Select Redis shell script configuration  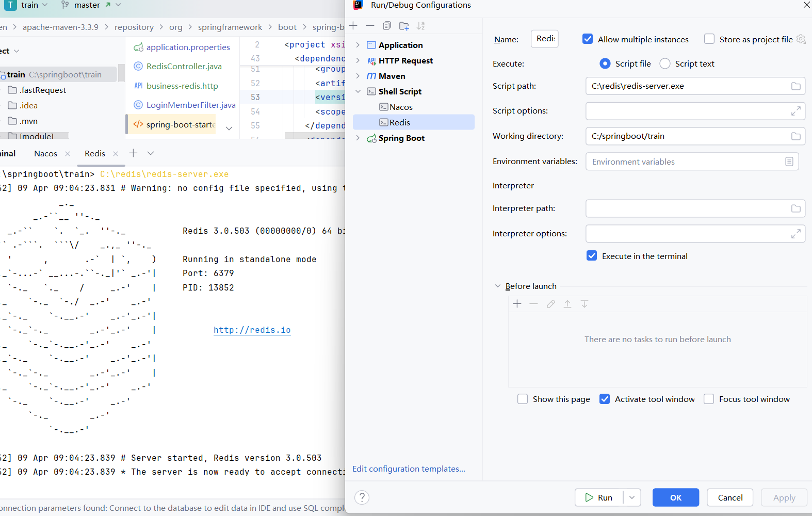(414, 122)
